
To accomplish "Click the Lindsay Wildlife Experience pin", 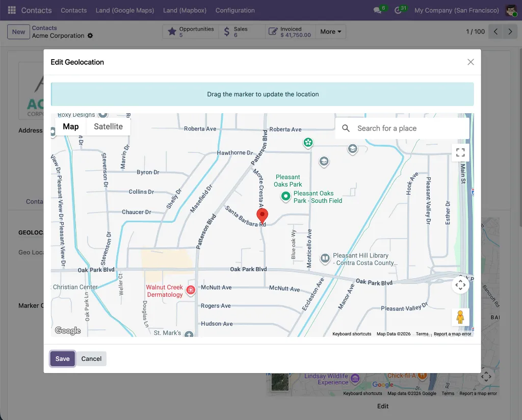I will point(355,378).
